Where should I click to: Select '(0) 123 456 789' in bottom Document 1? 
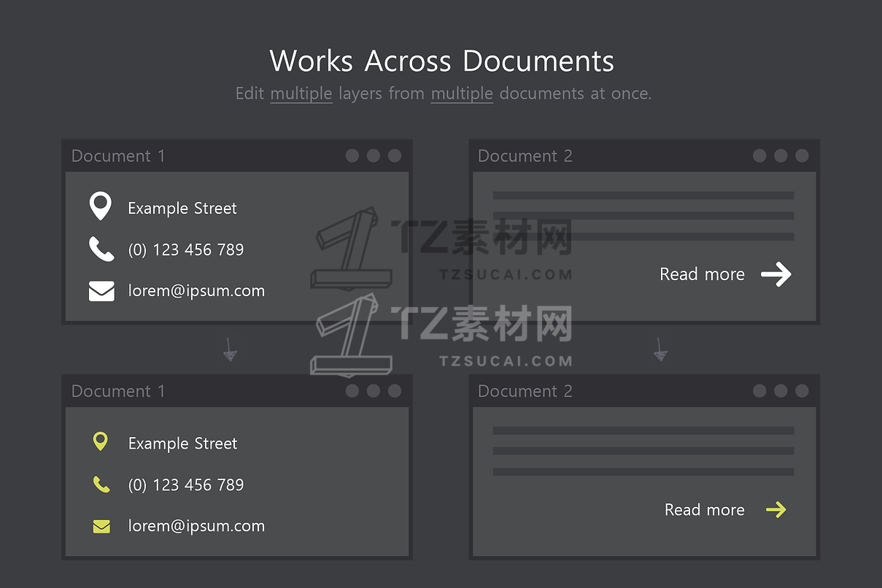[186, 484]
